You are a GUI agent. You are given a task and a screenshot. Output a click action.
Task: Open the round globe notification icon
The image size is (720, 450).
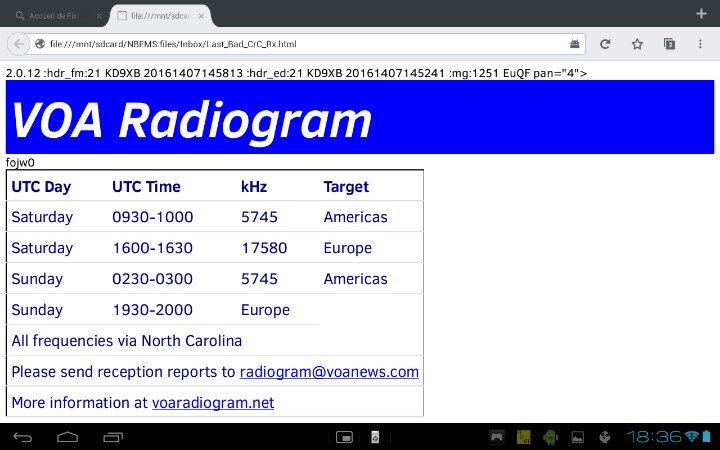pyautogui.click(x=605, y=437)
